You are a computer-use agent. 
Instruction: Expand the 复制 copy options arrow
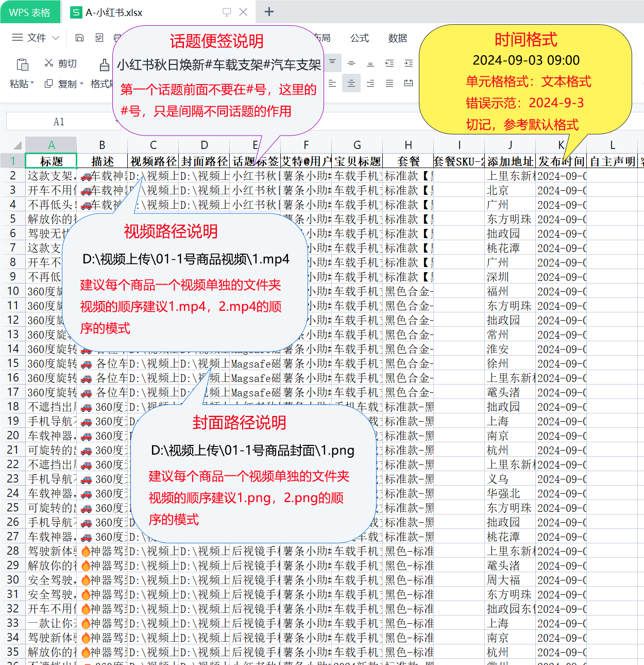coord(81,84)
